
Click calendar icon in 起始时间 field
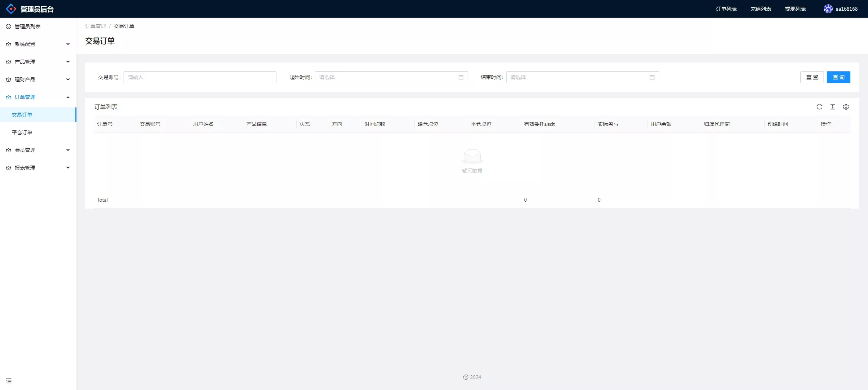point(461,77)
